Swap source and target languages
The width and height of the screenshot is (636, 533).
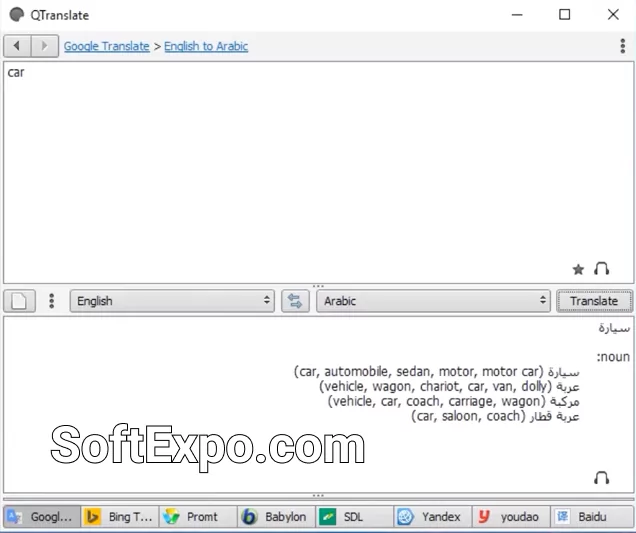[x=294, y=301]
